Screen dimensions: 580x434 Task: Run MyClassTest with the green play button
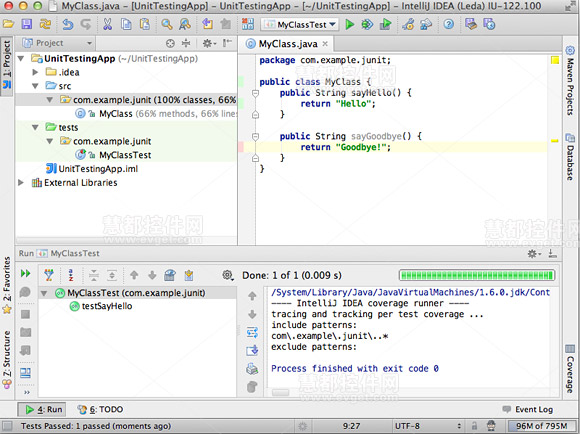[350, 24]
